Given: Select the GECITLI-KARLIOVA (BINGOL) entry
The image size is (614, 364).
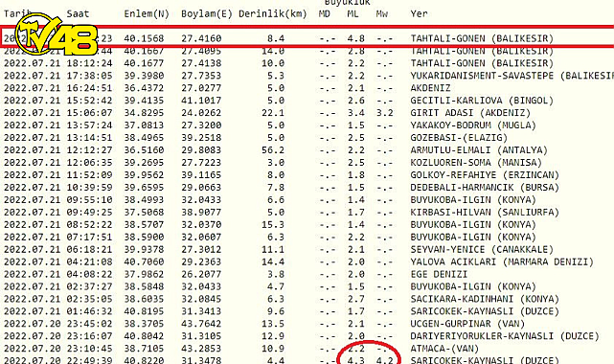Looking at the screenshot, I should (482, 101).
